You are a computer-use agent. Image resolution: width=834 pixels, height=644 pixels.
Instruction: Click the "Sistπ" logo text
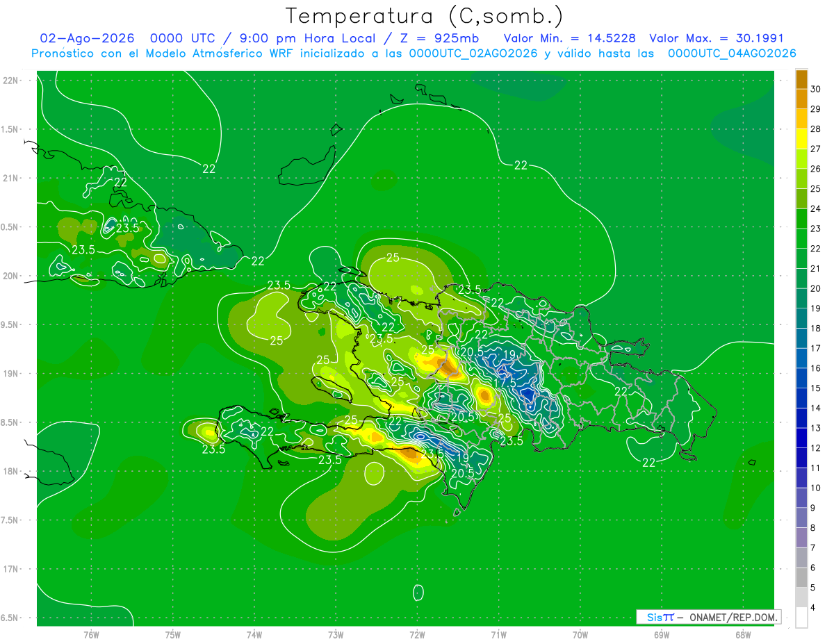click(660, 617)
